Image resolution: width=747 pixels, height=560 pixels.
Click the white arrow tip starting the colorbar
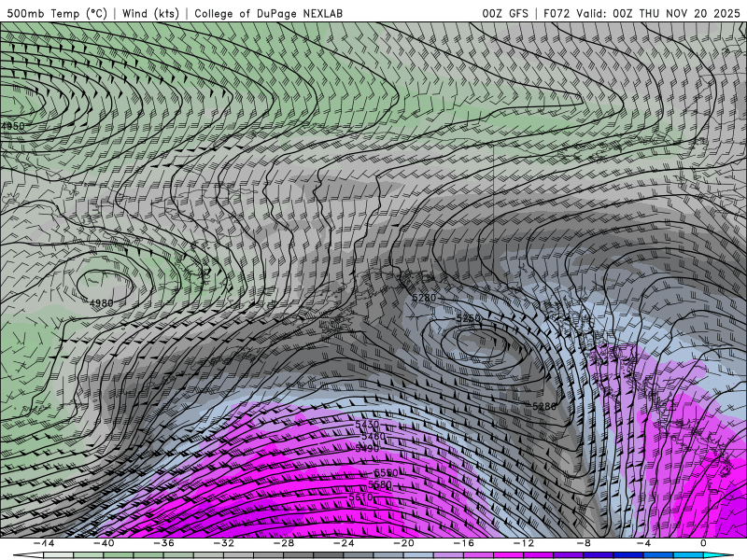click(28, 555)
